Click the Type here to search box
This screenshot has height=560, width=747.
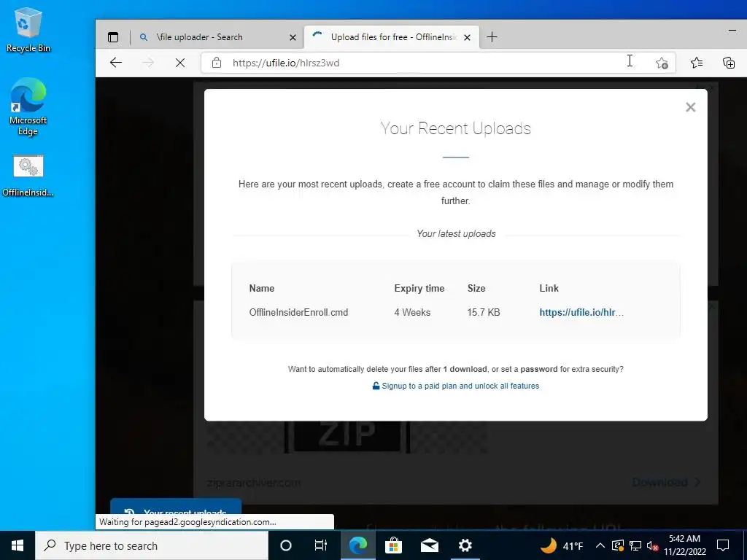click(152, 545)
